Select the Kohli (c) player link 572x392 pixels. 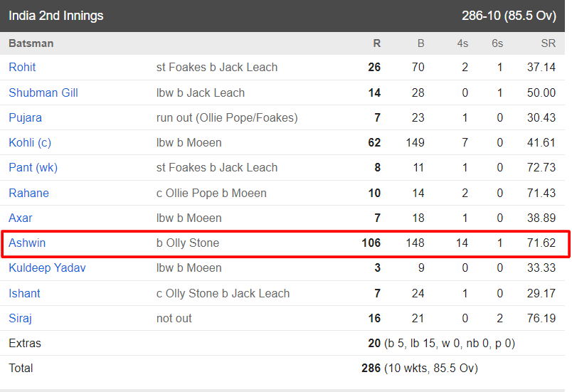coord(30,142)
